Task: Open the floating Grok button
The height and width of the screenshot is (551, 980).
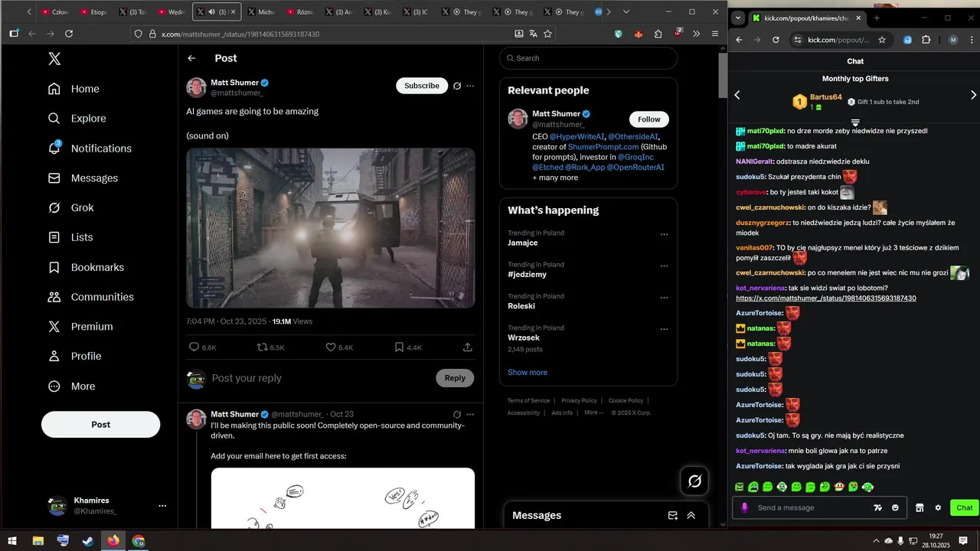Action: pos(695,481)
